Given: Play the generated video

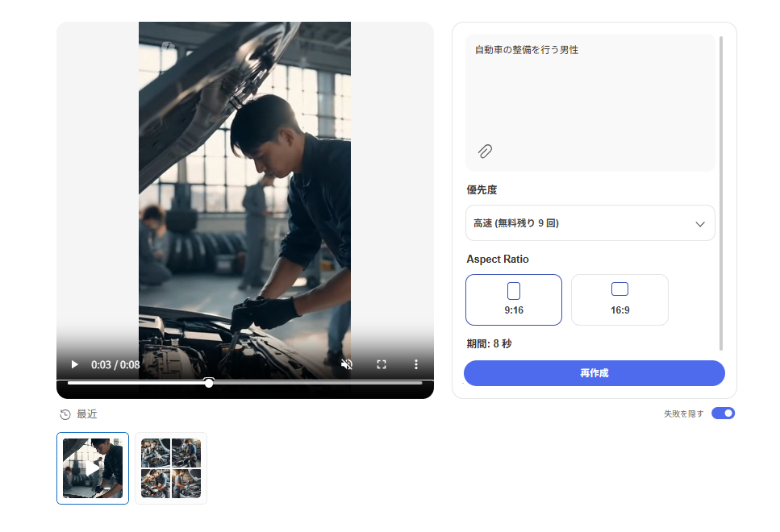Looking at the screenshot, I should 73,364.
